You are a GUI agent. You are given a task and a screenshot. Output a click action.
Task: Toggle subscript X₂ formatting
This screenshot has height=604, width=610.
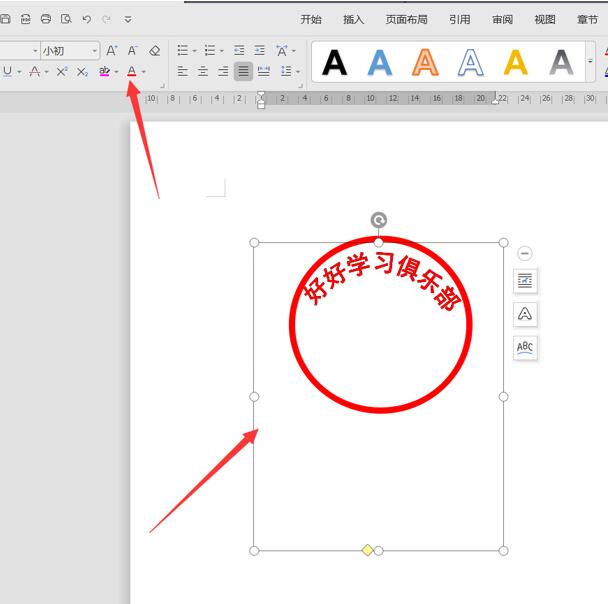click(x=82, y=72)
